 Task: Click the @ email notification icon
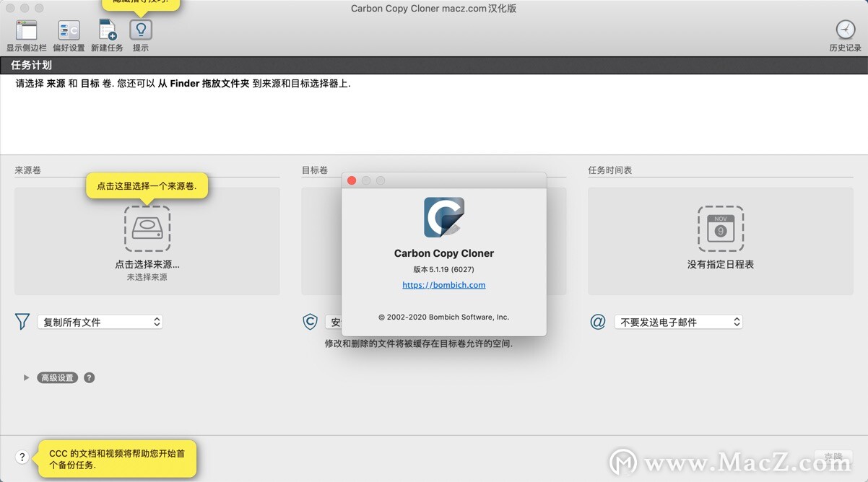[597, 322]
